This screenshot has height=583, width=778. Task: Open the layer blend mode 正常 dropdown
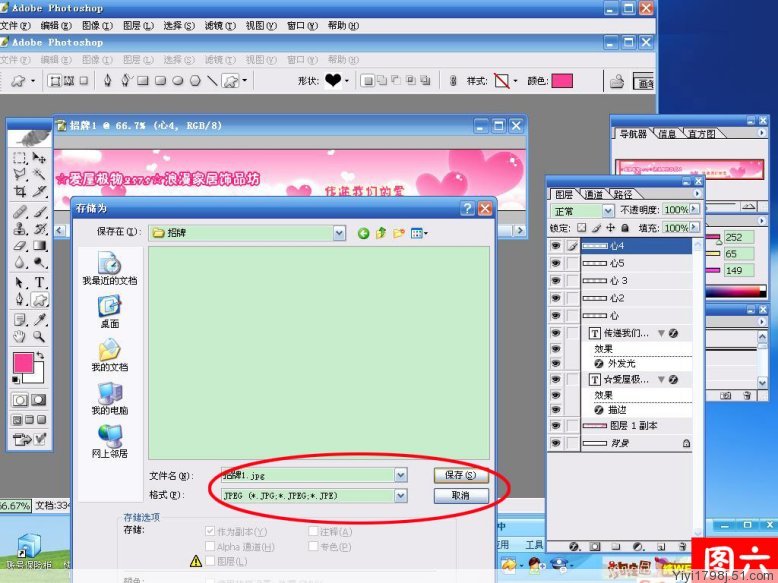pos(608,211)
